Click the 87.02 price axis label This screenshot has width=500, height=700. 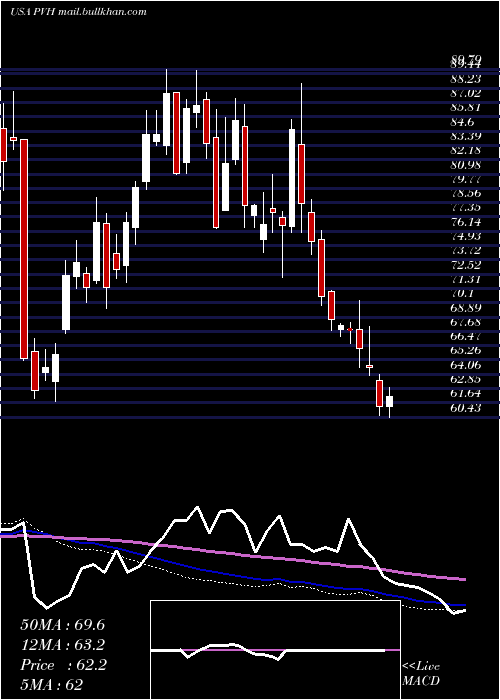point(466,93)
